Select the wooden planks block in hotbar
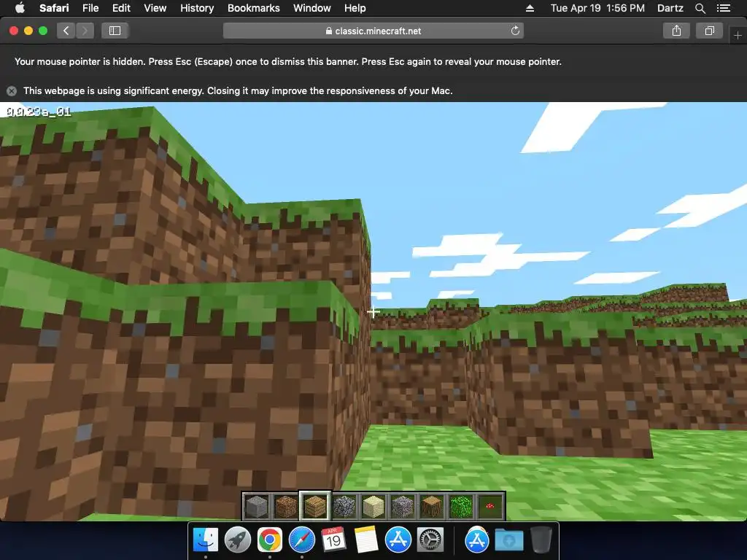 [315, 506]
